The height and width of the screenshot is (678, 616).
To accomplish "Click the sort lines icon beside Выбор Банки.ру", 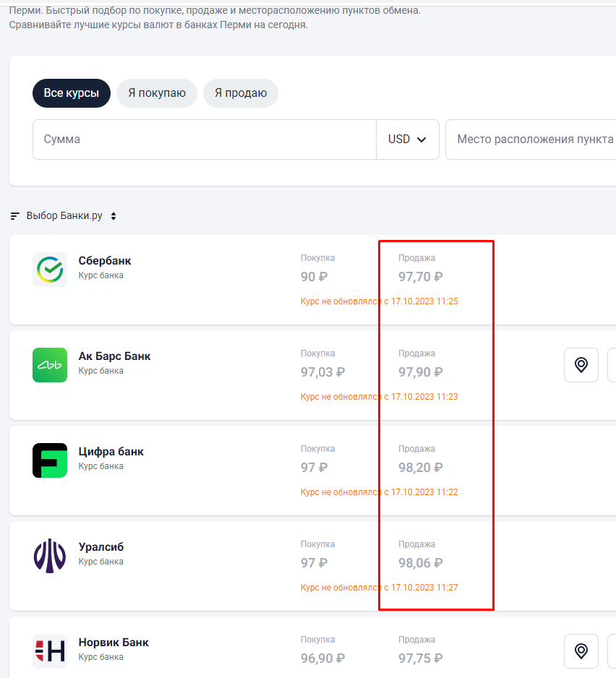I will pos(14,216).
